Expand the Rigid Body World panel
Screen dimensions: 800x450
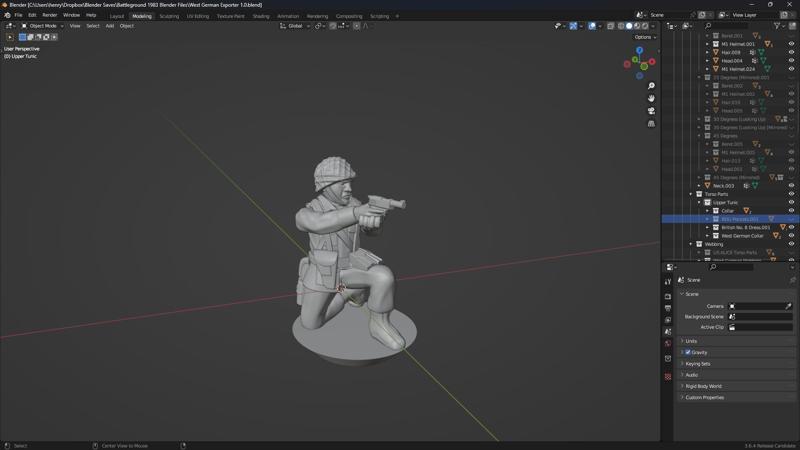pos(702,386)
